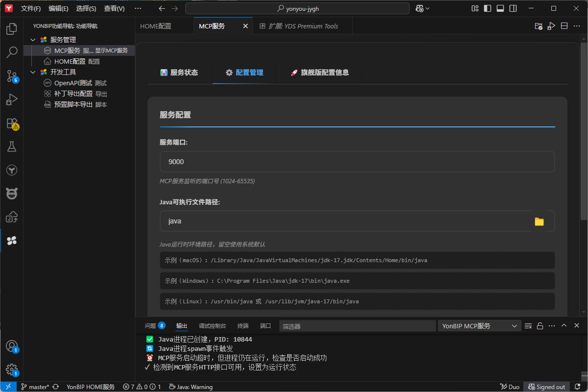
Task: Switch to 问题 panel tab
Action: 155,326
